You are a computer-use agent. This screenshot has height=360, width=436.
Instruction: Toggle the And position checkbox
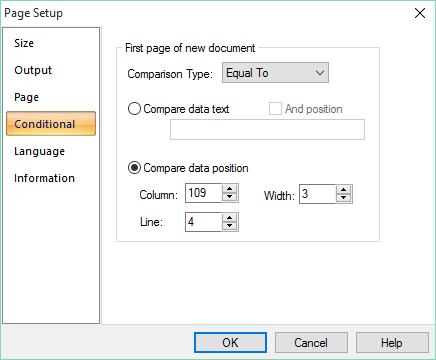[275, 109]
